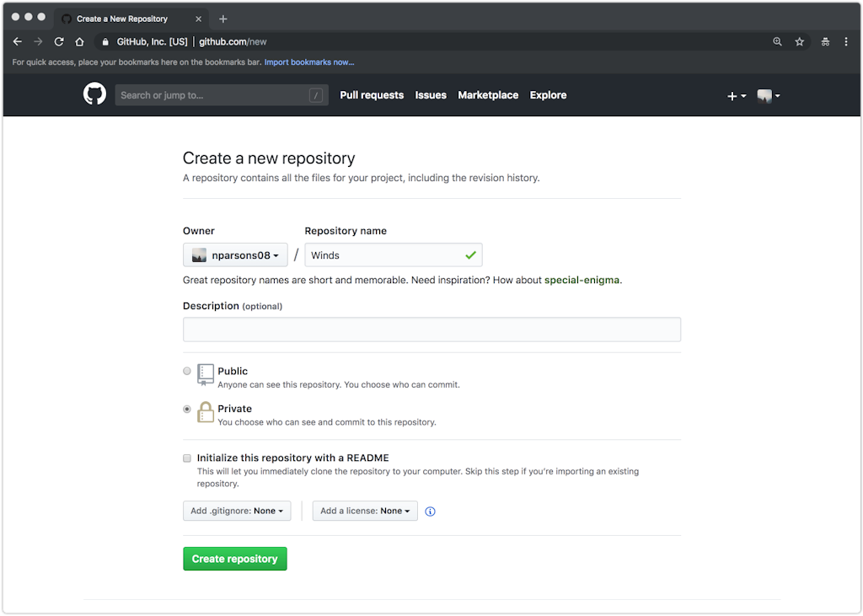The height and width of the screenshot is (616, 863).
Task: Click the Import bookmarks now link
Action: coord(309,62)
